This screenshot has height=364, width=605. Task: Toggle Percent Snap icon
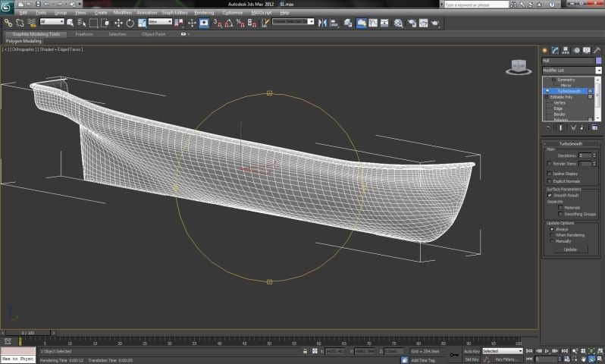(240, 24)
